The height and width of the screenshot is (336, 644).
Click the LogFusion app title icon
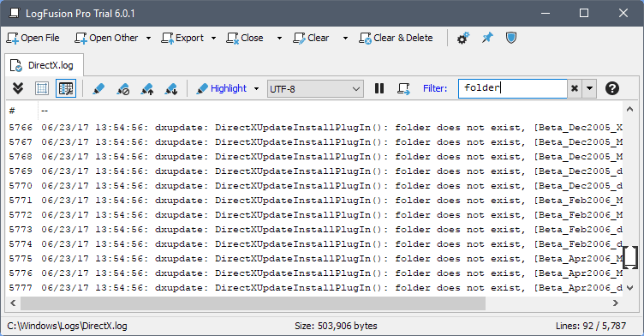point(15,13)
